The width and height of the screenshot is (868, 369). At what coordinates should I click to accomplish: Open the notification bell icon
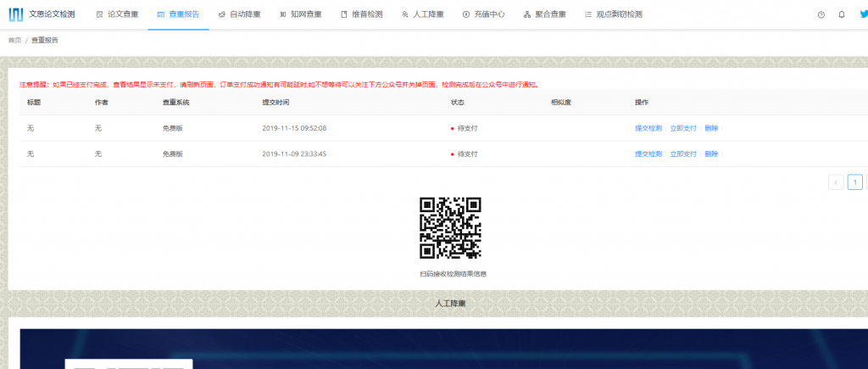point(842,15)
